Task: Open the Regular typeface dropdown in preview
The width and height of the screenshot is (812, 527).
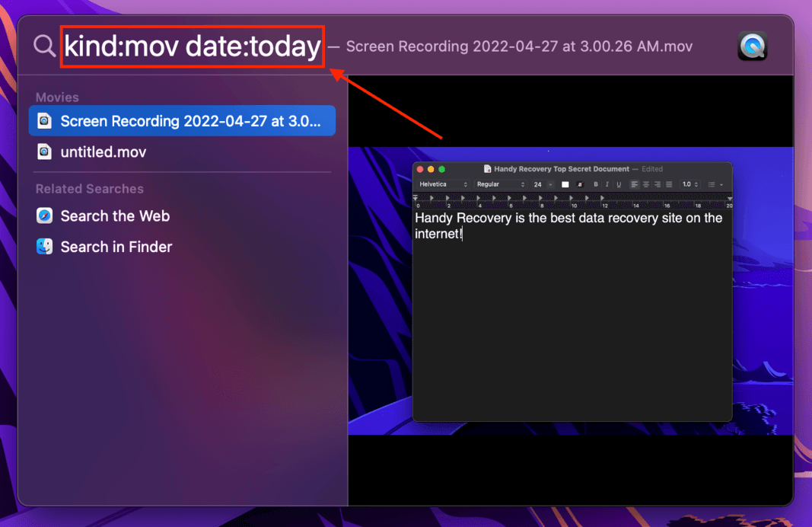Action: (x=500, y=184)
